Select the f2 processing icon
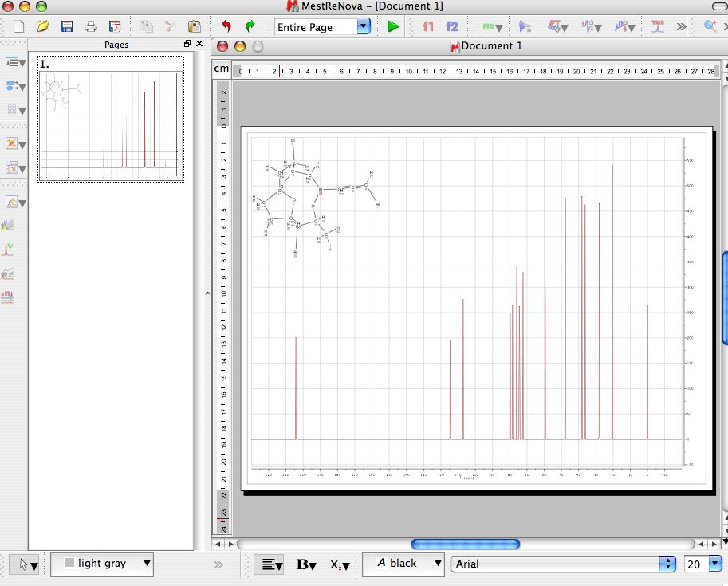The height and width of the screenshot is (586, 728). point(450,26)
